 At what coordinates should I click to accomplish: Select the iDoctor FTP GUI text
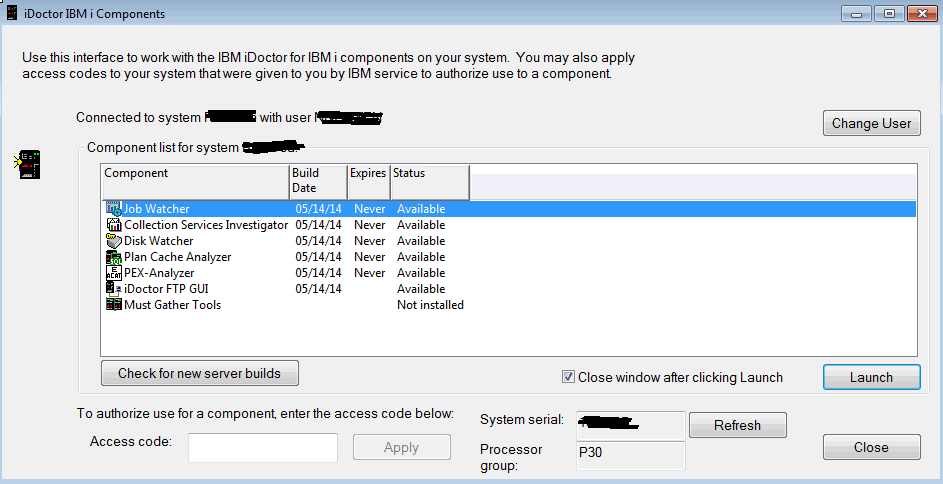pyautogui.click(x=167, y=289)
